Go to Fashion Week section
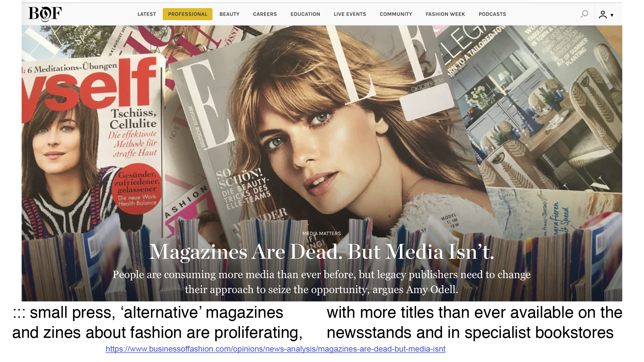644x362 pixels. point(445,14)
